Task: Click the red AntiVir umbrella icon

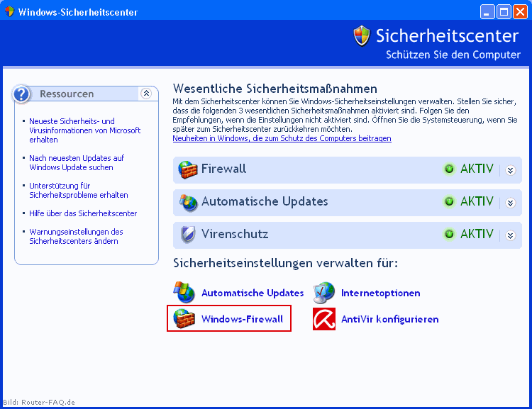Action: (324, 319)
